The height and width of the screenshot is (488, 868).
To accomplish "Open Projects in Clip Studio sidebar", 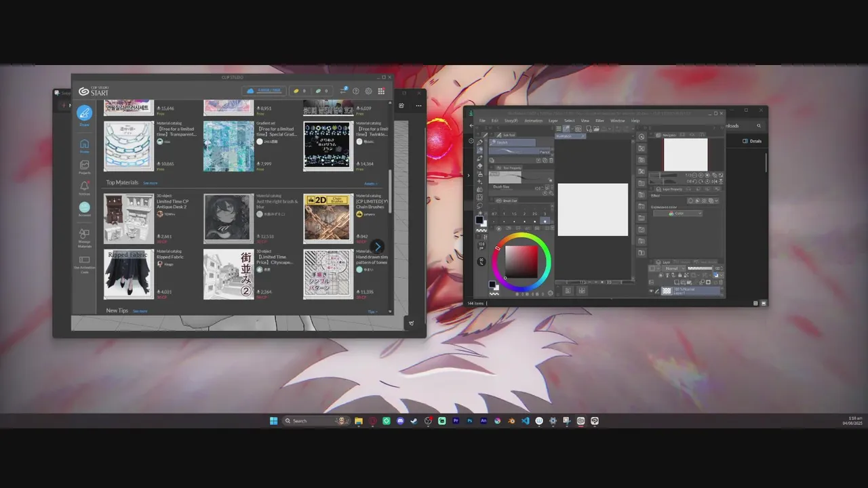I will click(84, 167).
